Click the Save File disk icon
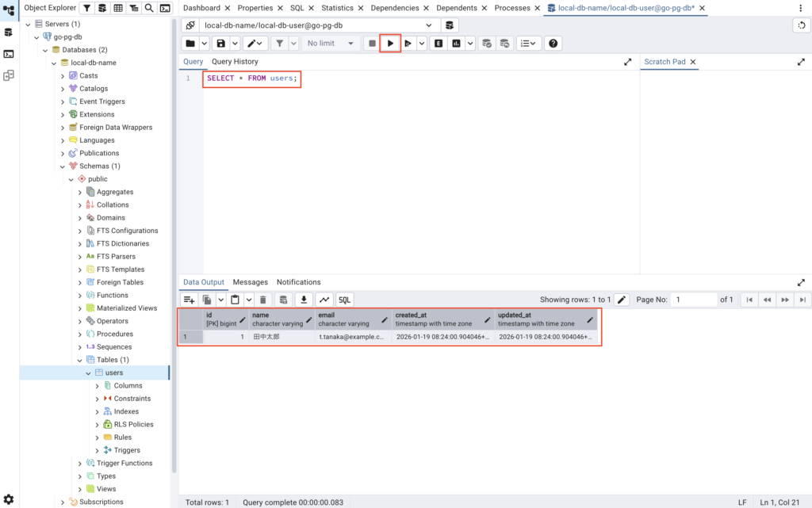812x508 pixels. click(x=221, y=44)
